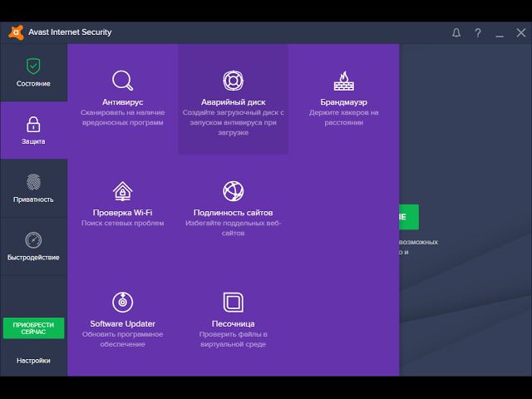
Task: Switch to the Состояние tab label
Action: pos(33,84)
